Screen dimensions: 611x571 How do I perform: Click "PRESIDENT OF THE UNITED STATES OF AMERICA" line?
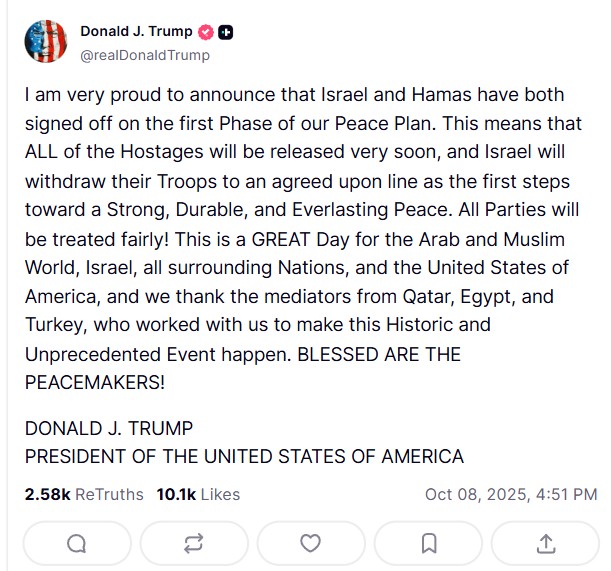(x=244, y=456)
